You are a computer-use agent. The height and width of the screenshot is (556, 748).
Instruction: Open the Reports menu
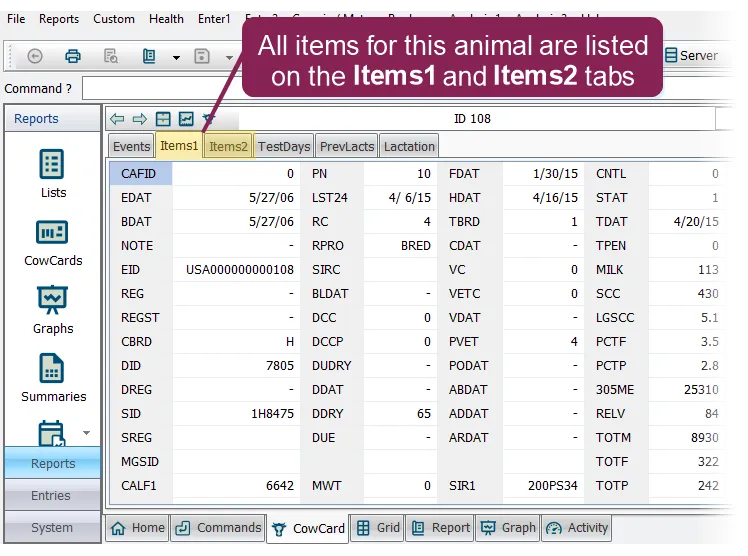point(59,19)
